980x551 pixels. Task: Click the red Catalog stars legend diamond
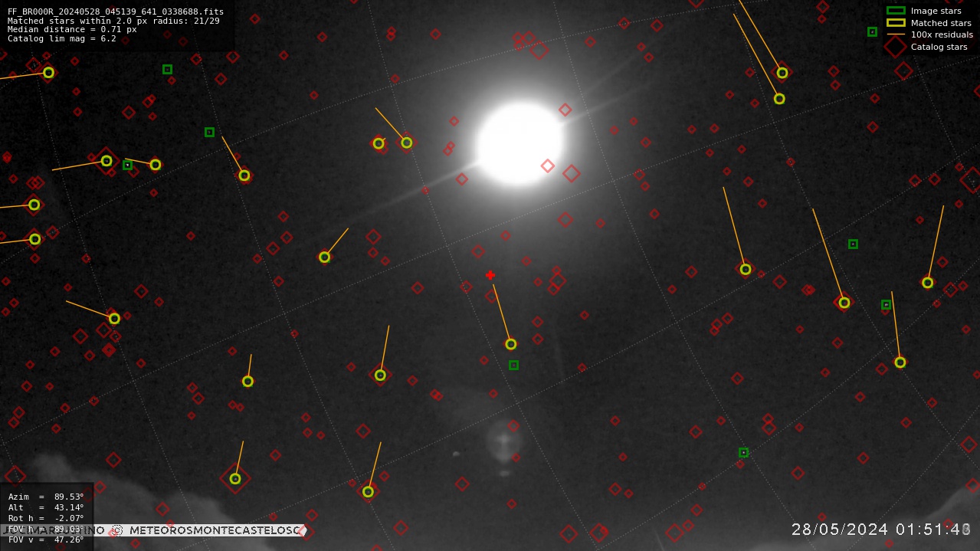(x=896, y=47)
